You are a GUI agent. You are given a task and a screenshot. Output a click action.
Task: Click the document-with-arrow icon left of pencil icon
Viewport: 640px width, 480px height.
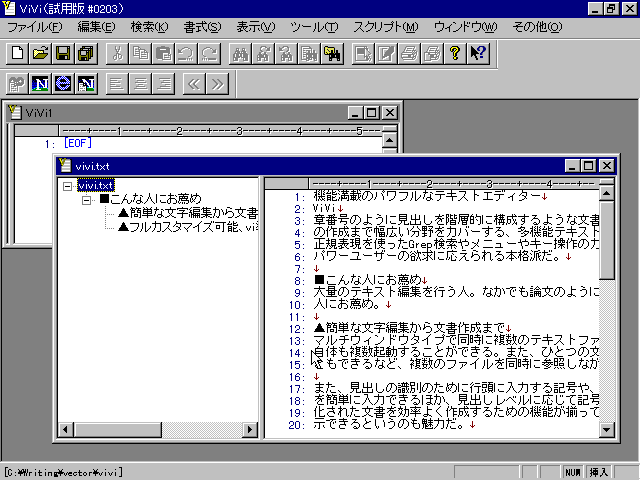pos(363,53)
